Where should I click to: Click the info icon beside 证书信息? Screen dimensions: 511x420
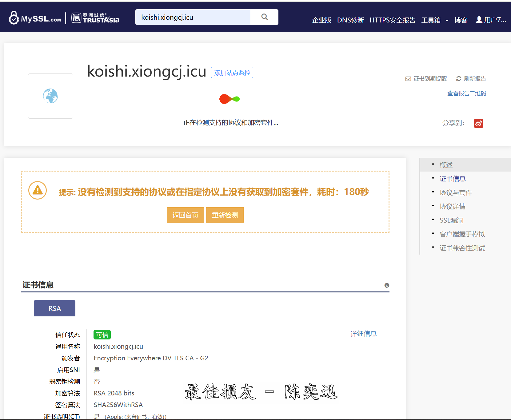click(x=387, y=285)
